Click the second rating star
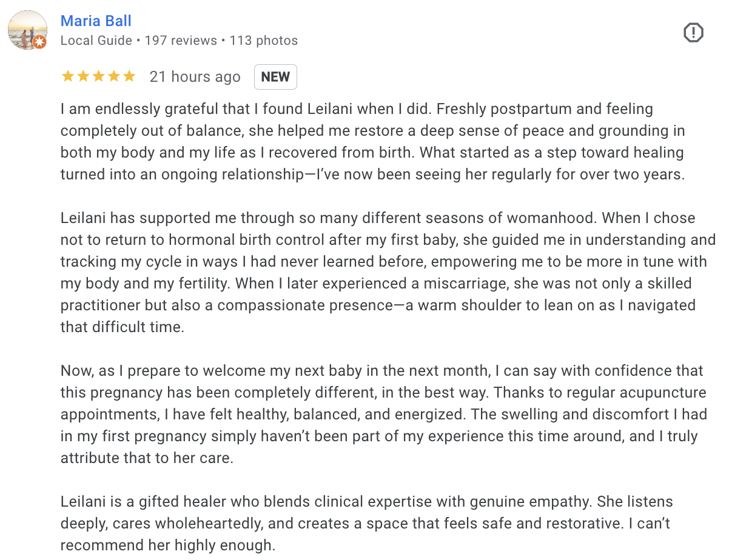The width and height of the screenshot is (729, 560). click(82, 76)
